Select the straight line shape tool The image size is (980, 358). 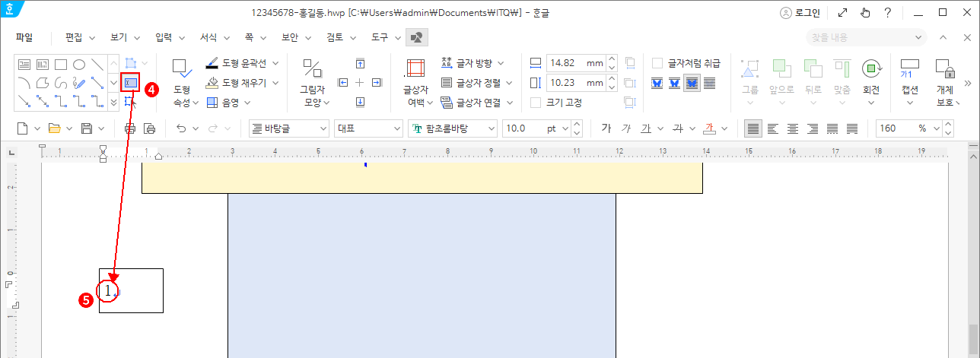click(x=97, y=64)
